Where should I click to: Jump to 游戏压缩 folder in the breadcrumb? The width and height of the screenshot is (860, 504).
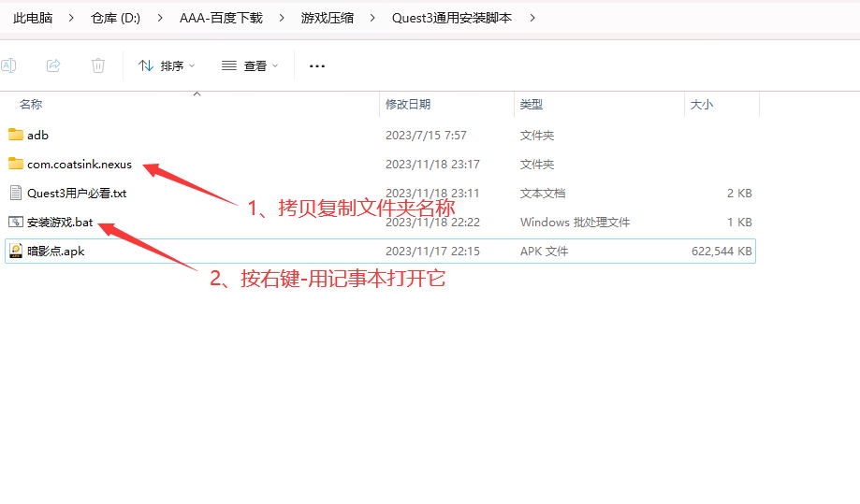click(328, 18)
